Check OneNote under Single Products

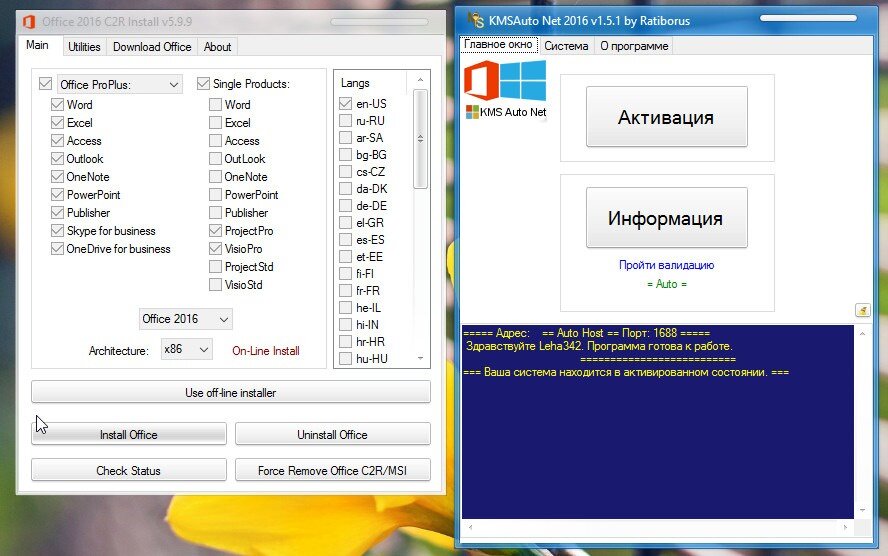(x=215, y=177)
